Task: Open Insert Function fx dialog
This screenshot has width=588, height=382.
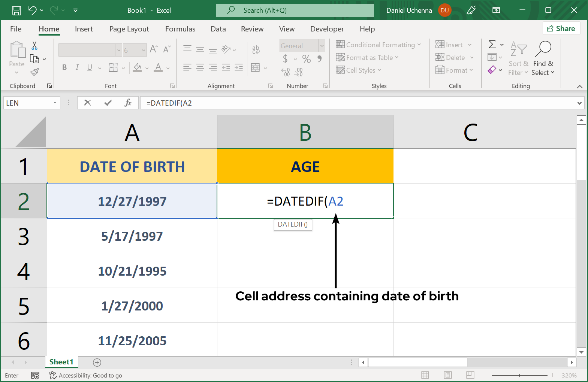Action: 128,103
